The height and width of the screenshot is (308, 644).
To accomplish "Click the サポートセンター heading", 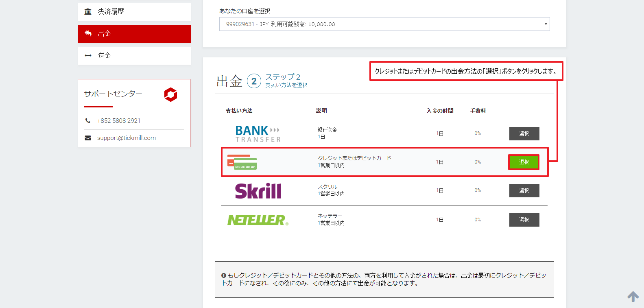I will click(x=113, y=94).
